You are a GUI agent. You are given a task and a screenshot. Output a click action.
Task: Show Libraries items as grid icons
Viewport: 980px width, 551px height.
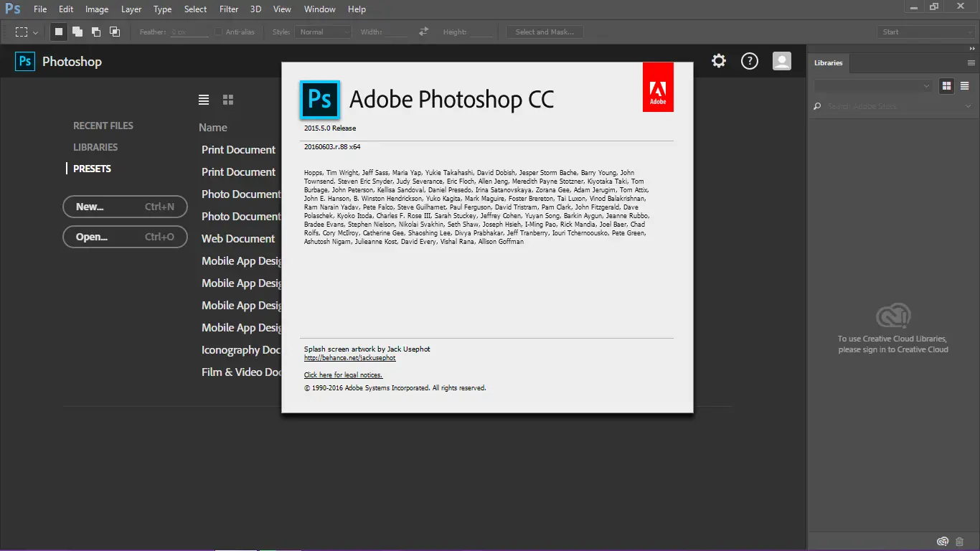[x=946, y=85]
